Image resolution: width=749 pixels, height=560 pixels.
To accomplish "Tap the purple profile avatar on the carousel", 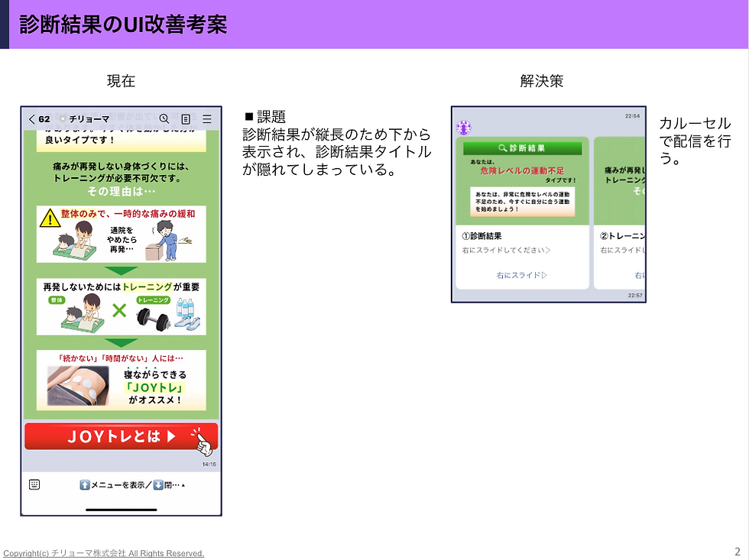I will pos(462,127).
